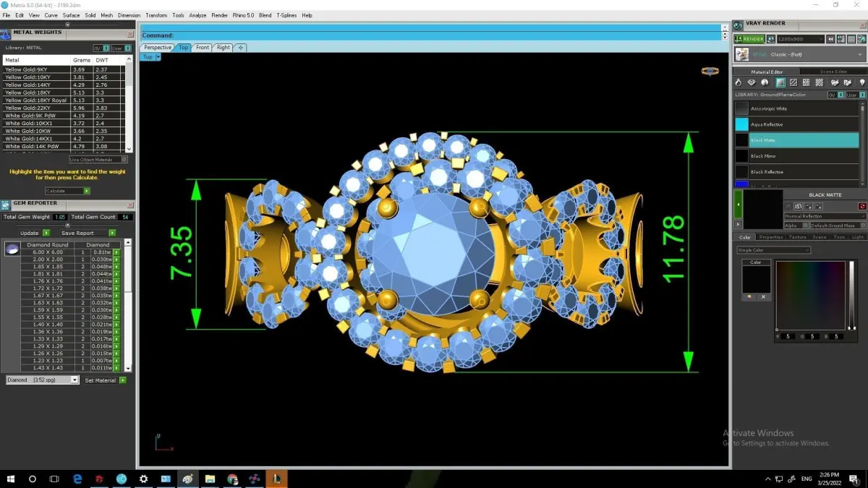Screen dimensions: 868x488
Task: Click the Metal Weights scrollbar down arrow
Action: click(129, 149)
